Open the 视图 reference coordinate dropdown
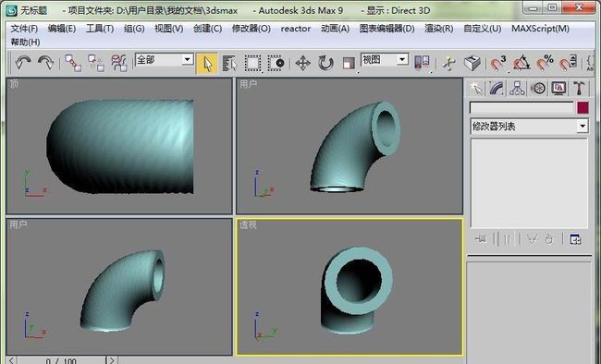This screenshot has height=364, width=601. coord(385,60)
